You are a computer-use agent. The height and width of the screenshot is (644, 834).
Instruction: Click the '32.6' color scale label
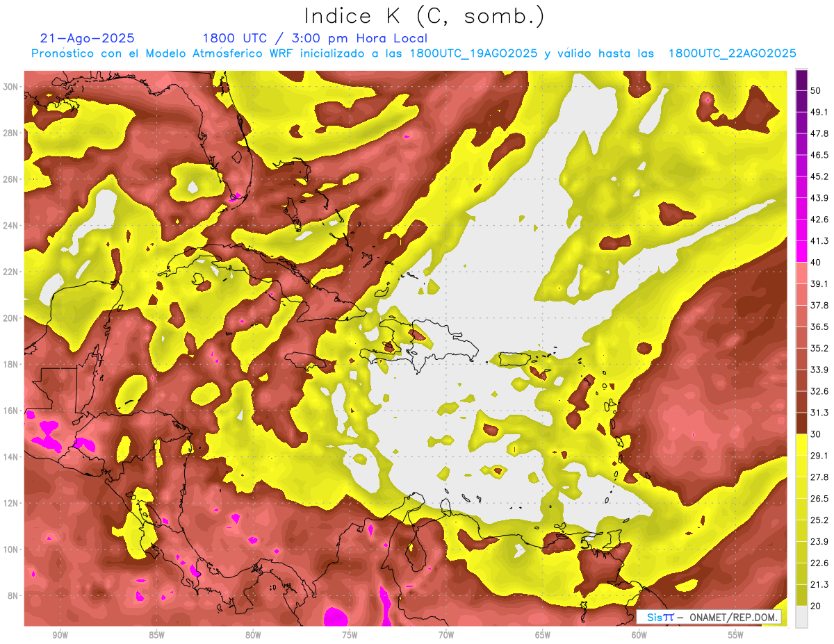[819, 390]
